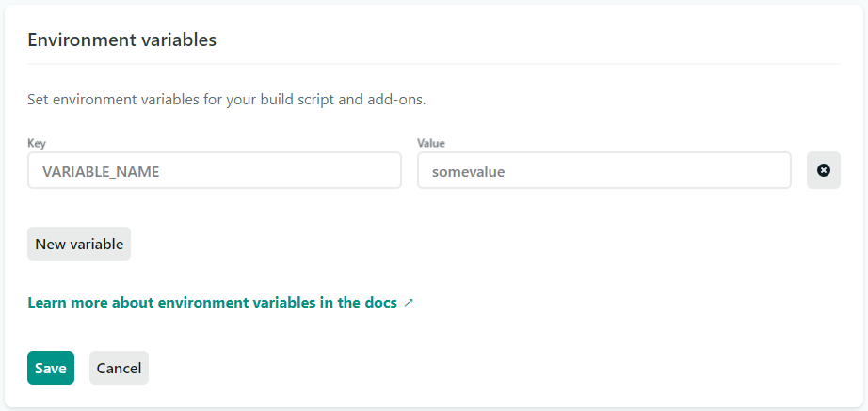Hit the gray Cancel button
The image size is (868, 411).
[x=119, y=368]
